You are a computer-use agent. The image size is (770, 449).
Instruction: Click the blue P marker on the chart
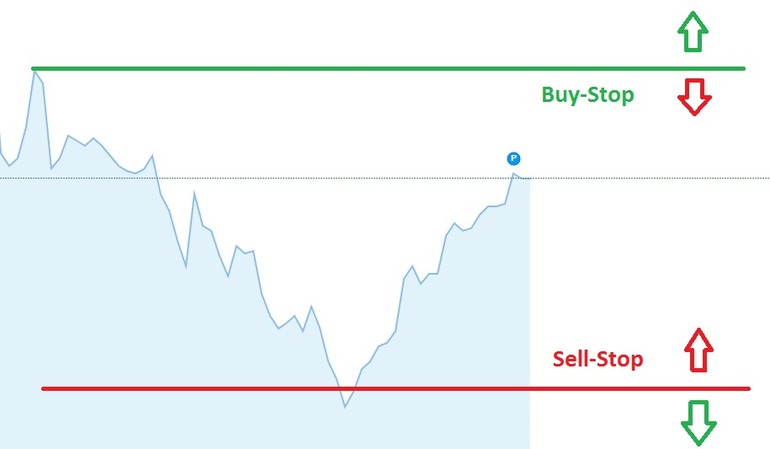[x=513, y=158]
